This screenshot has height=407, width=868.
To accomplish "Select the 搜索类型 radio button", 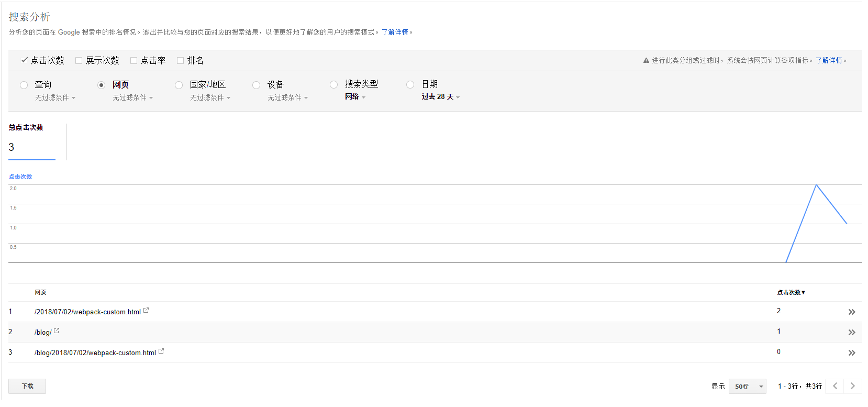I will click(x=333, y=84).
